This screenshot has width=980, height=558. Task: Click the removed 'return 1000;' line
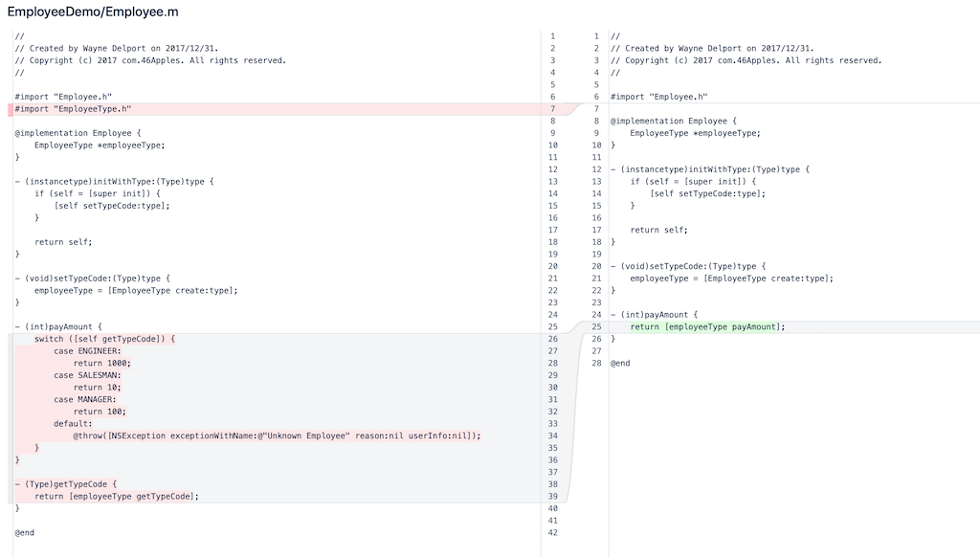(101, 363)
